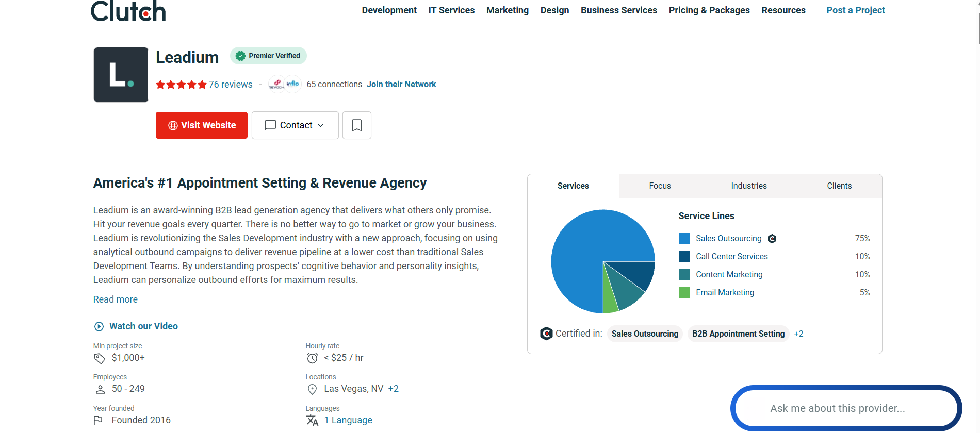The image size is (980, 433).
Task: Click the globe icon in Visit Website
Action: [173, 125]
